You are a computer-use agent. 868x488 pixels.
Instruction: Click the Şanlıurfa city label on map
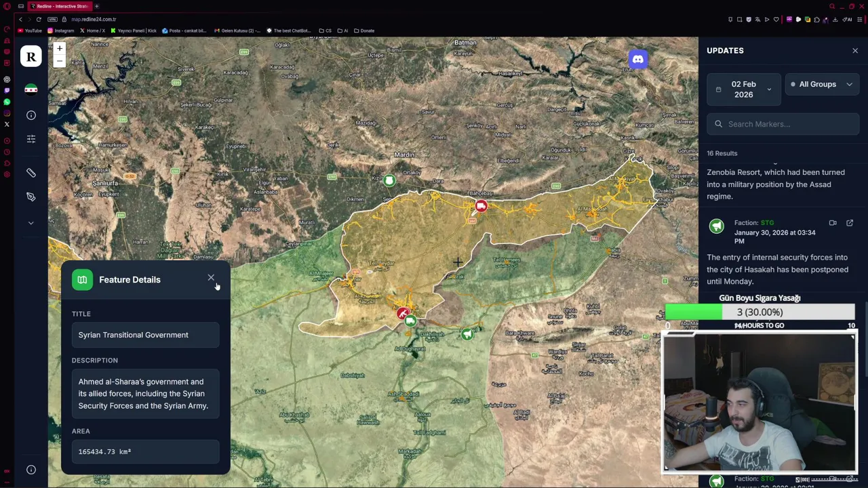106,184
